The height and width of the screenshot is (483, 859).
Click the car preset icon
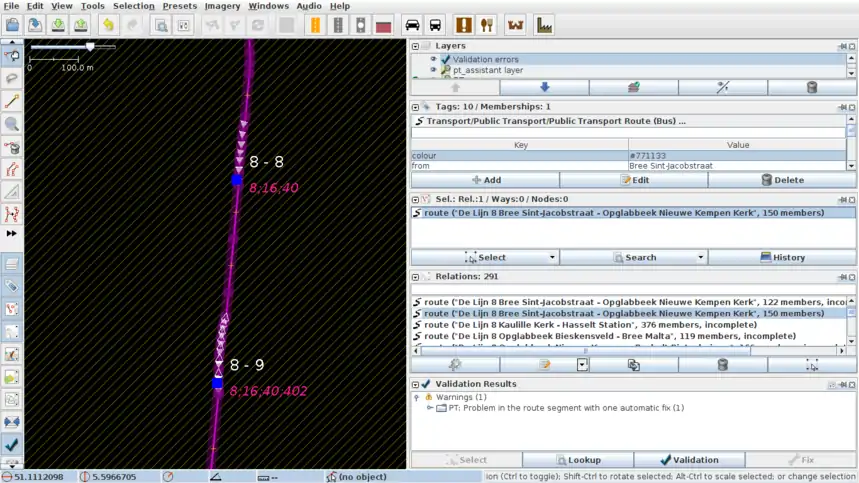point(411,25)
